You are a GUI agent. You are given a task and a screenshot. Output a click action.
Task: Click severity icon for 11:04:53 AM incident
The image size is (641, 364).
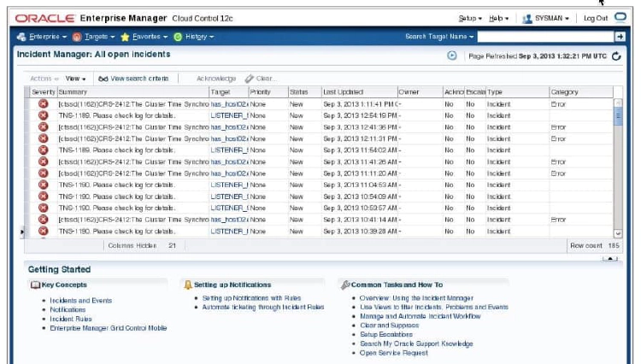(43, 185)
